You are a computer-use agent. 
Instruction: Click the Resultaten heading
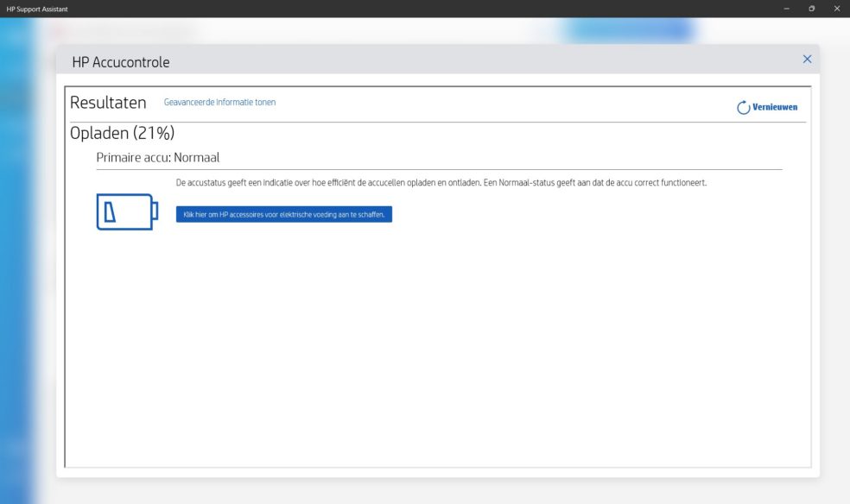108,103
